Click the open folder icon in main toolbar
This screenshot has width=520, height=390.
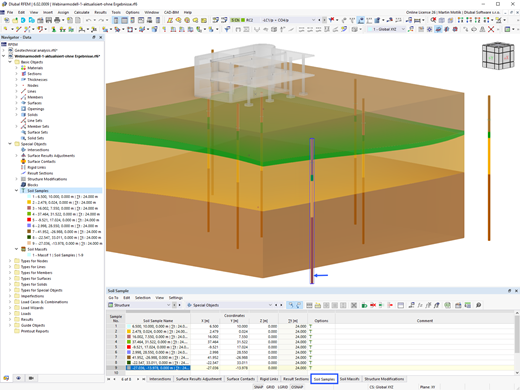pos(15,20)
